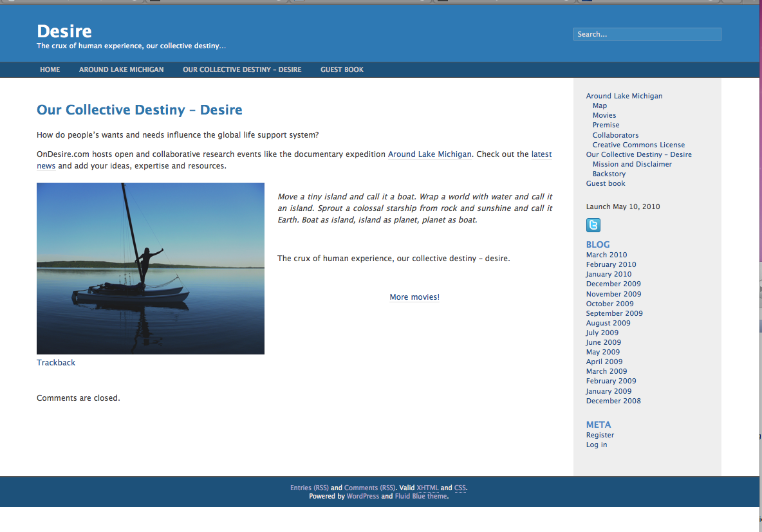Open Mission and Disclaimer link

(632, 164)
